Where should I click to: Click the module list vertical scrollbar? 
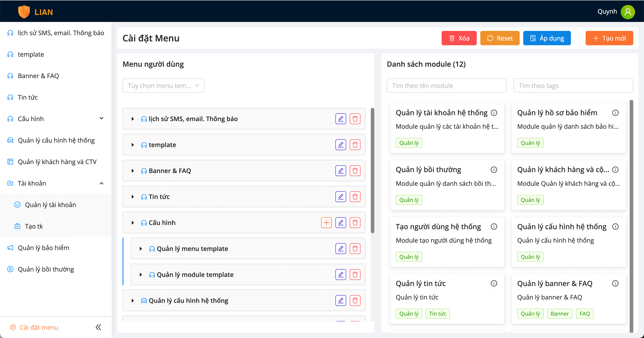[x=631, y=215]
